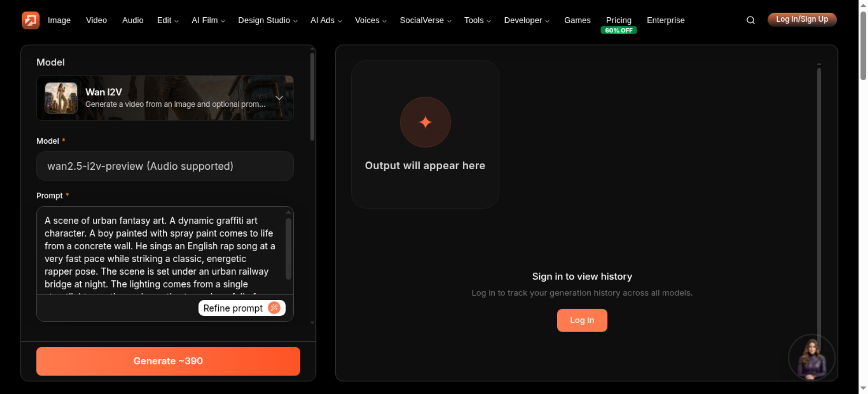This screenshot has width=868, height=394.
Task: View the Pricing page
Action: [618, 20]
